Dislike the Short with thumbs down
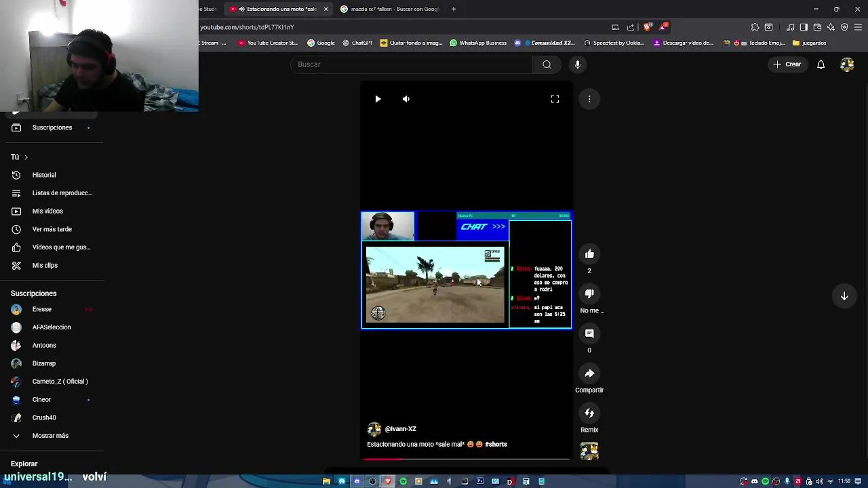 589,293
